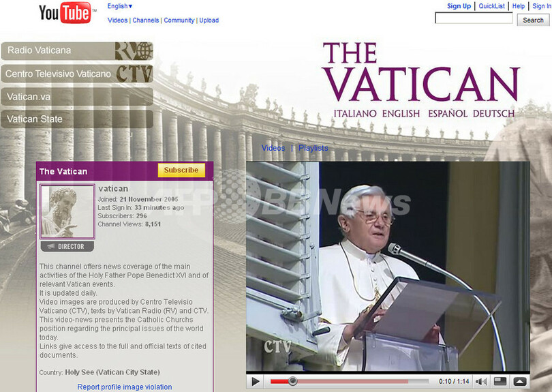Open the English language dropdown
Viewport: 552px width, 392px height.
pos(120,6)
